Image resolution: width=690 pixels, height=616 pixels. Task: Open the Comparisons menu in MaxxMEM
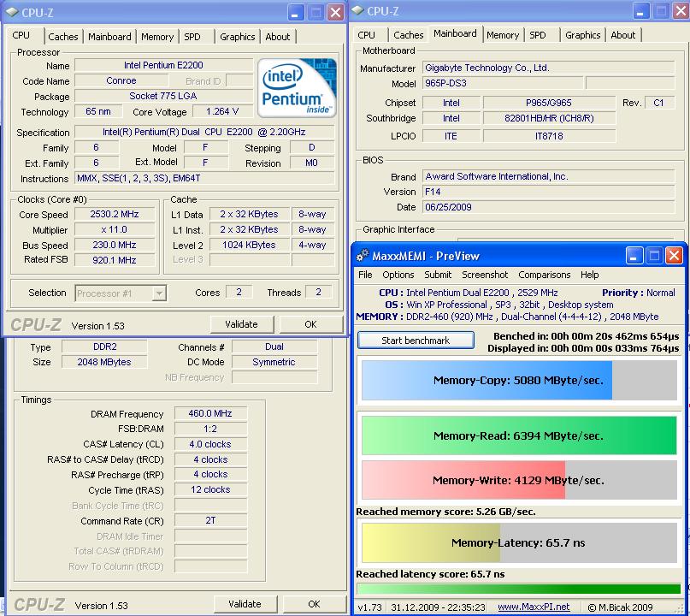[x=545, y=275]
